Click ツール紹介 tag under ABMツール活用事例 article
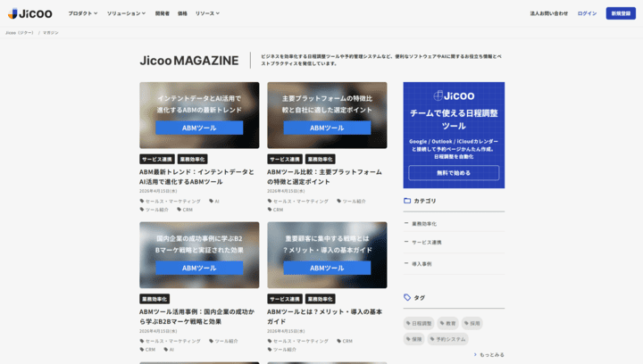643x364 pixels. pyautogui.click(x=223, y=341)
